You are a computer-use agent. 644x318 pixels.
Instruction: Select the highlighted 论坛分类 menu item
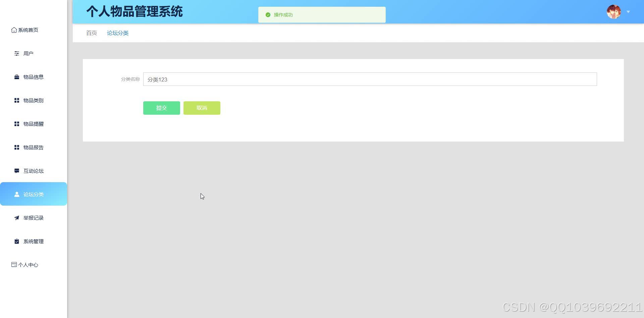[34, 194]
